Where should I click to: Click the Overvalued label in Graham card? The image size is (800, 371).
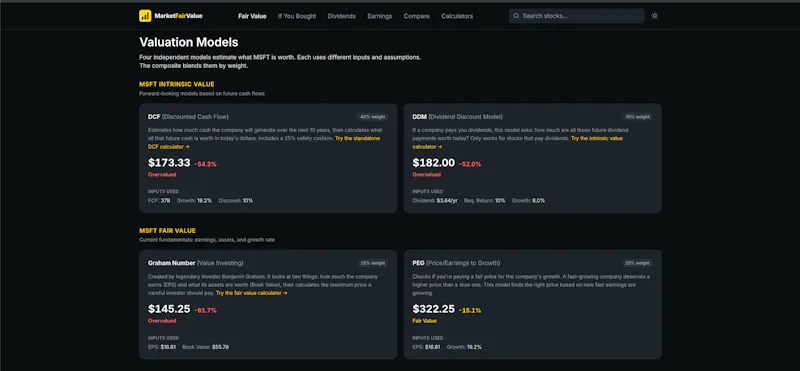(162, 321)
